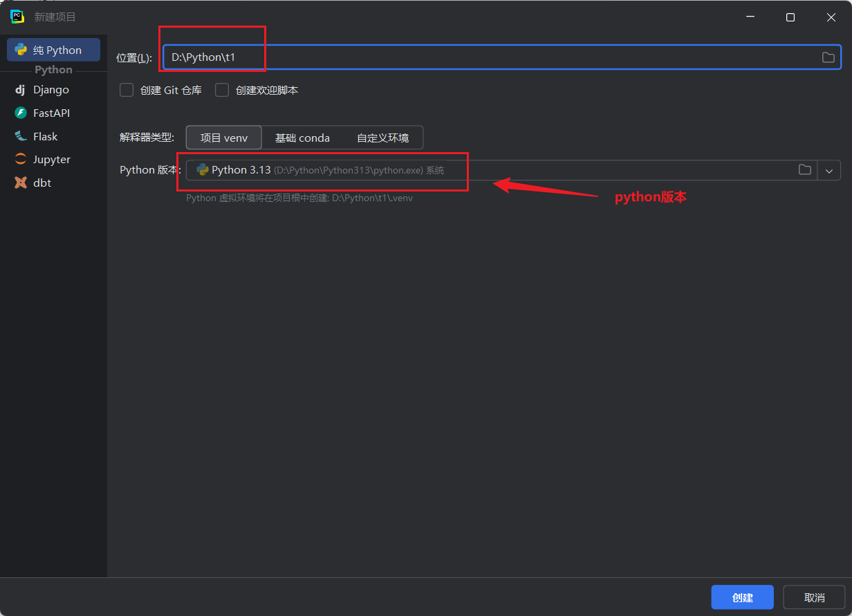The width and height of the screenshot is (852, 616).
Task: Tick the 创建欢迎脚本 checkbox
Action: [222, 90]
